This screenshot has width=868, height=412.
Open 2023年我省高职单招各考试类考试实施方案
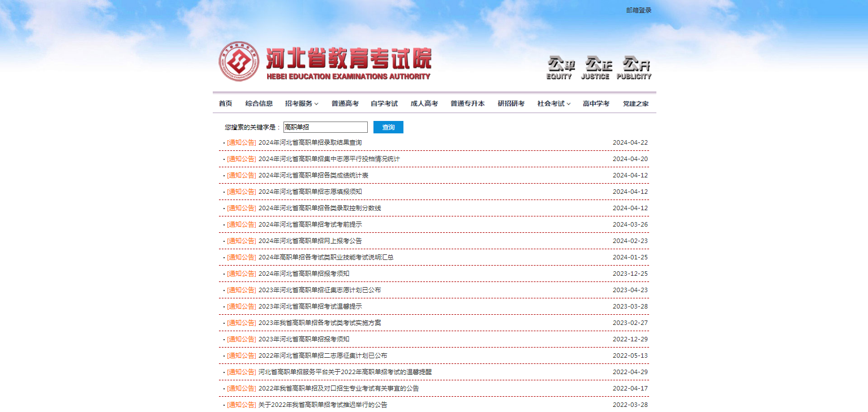coord(320,323)
